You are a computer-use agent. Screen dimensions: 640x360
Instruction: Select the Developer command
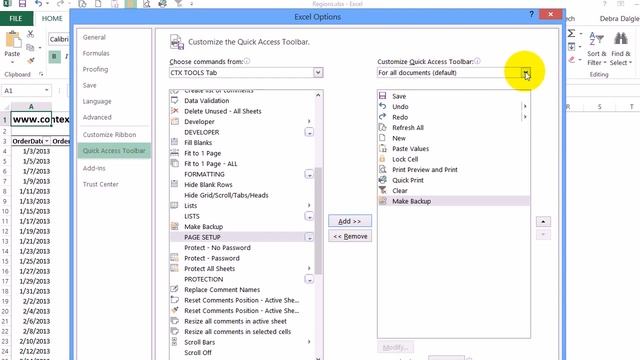pyautogui.click(x=242, y=122)
